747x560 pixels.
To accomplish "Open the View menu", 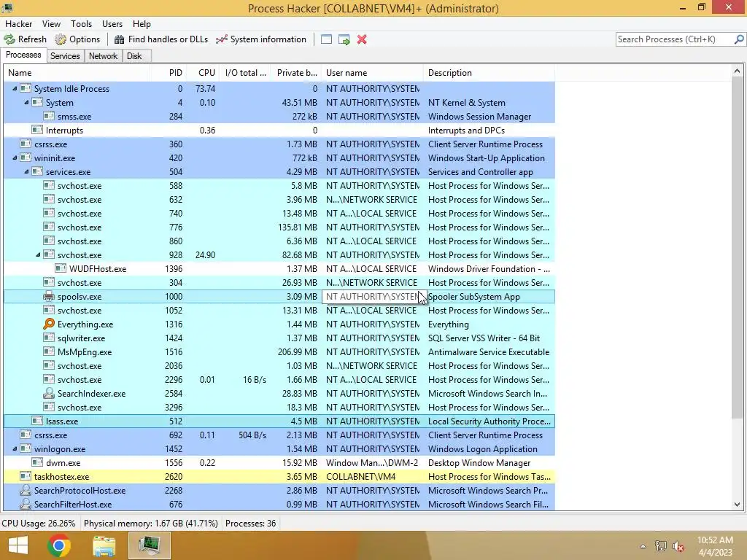I will (52, 24).
